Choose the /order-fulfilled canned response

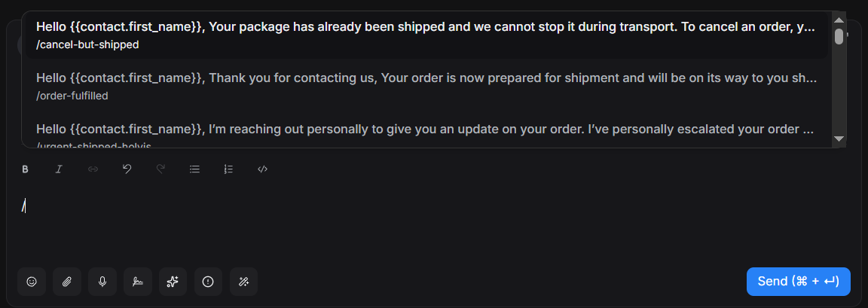click(426, 86)
